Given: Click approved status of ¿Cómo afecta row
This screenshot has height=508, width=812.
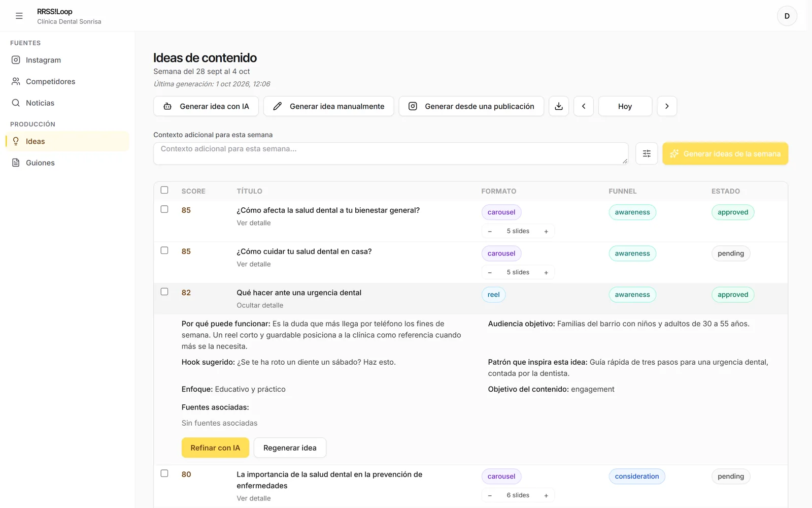Looking at the screenshot, I should (x=733, y=212).
